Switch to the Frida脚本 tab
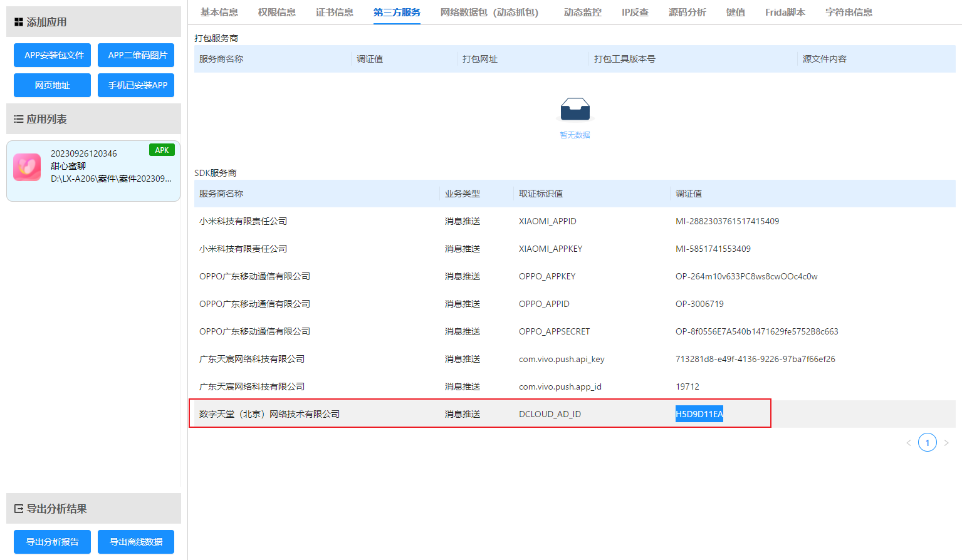962x560 pixels. coord(785,13)
